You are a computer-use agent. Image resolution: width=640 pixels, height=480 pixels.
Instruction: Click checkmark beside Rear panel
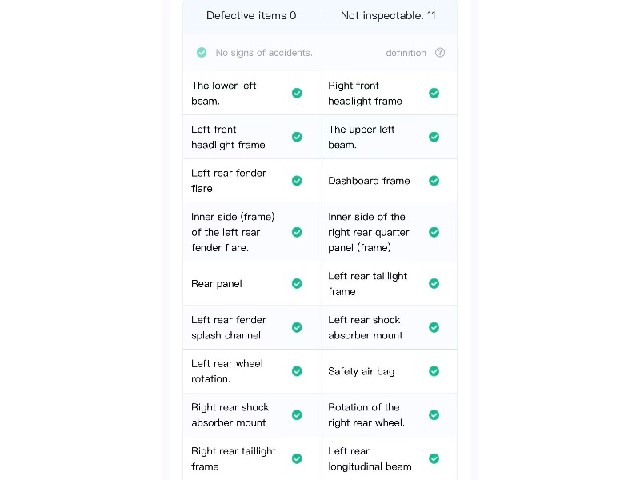[x=297, y=283]
